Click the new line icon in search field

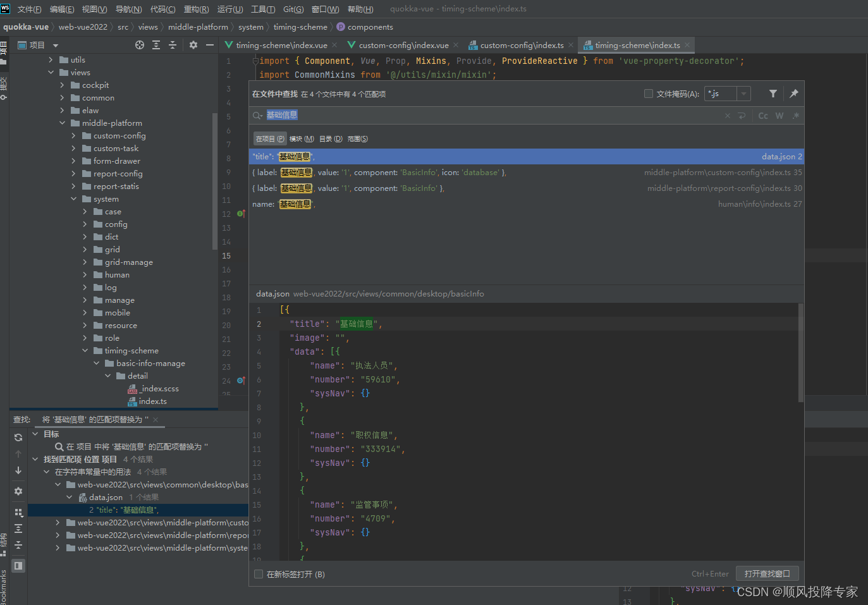point(742,116)
